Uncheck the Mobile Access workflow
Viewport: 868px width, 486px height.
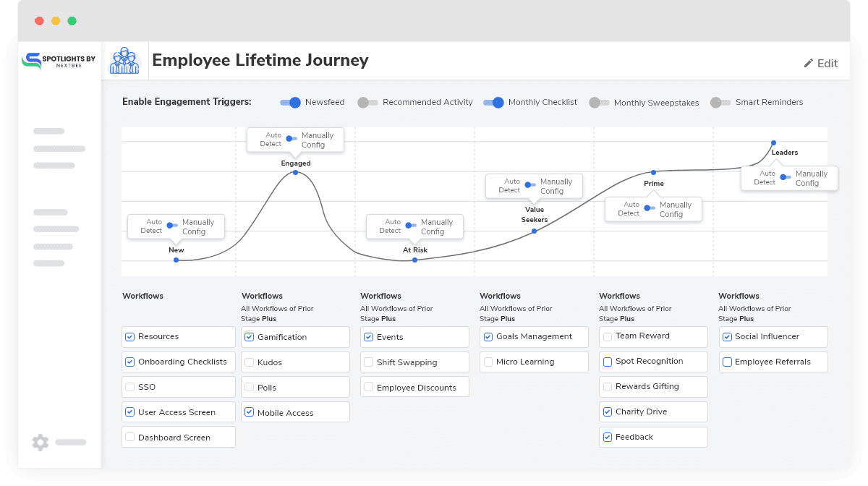tap(249, 412)
